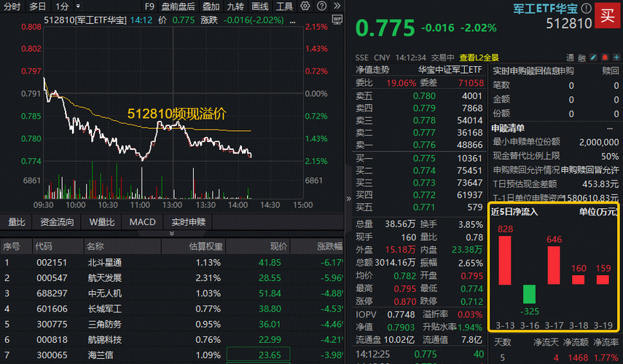This screenshot has height=364, width=623.
Task: Open the help question-mark icon
Action: click(321, 6)
